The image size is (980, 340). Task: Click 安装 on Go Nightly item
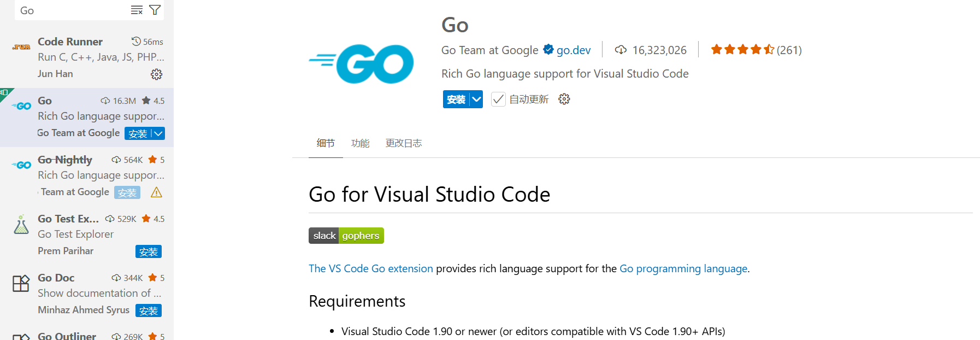click(x=127, y=192)
